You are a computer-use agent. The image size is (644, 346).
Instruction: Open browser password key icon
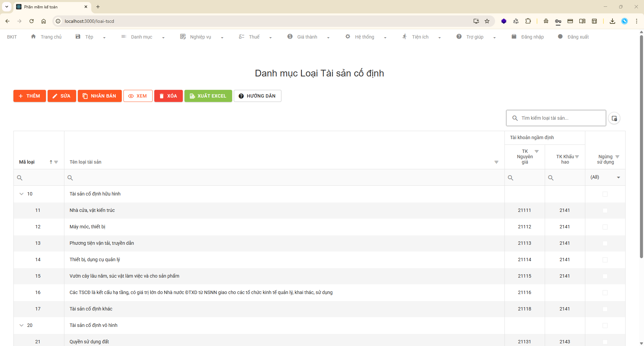tap(558, 21)
